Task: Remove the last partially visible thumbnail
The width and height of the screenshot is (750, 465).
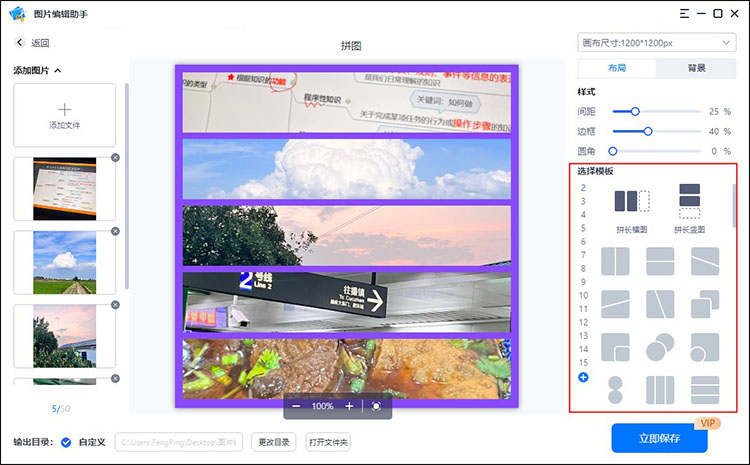Action: point(115,378)
